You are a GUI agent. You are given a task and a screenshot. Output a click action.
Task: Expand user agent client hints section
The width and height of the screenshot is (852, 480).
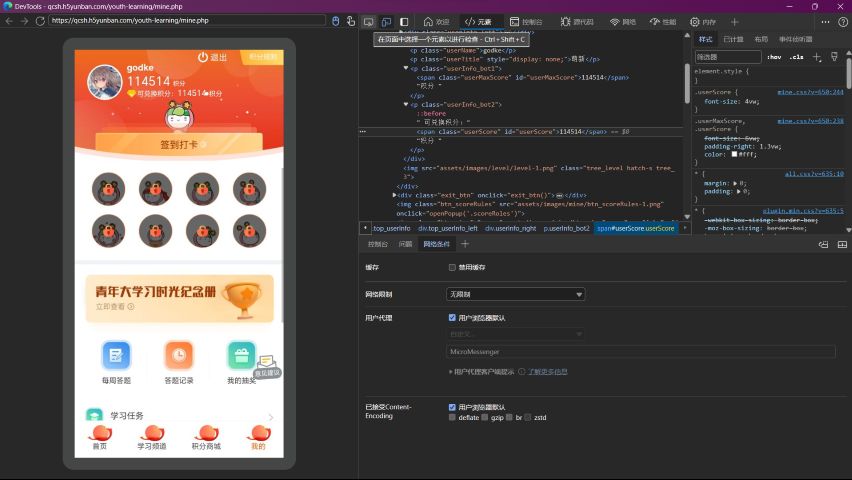point(451,372)
